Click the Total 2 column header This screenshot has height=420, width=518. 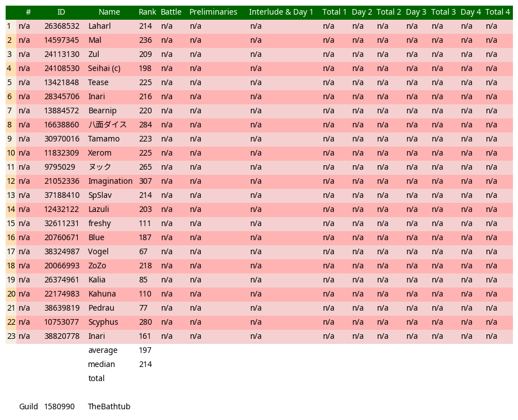click(388, 12)
